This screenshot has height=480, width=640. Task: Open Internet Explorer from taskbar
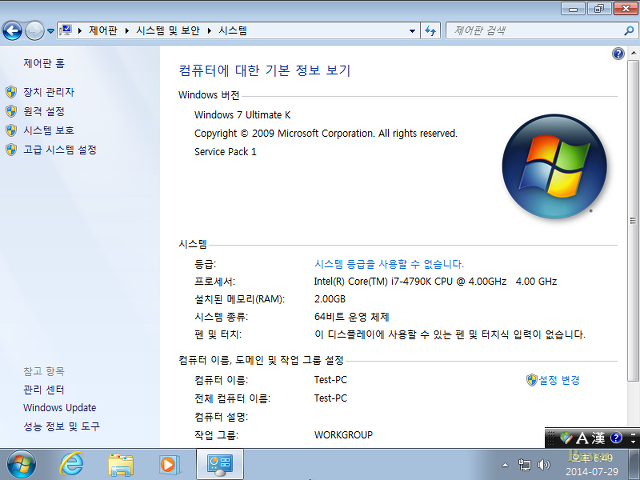[x=71, y=464]
